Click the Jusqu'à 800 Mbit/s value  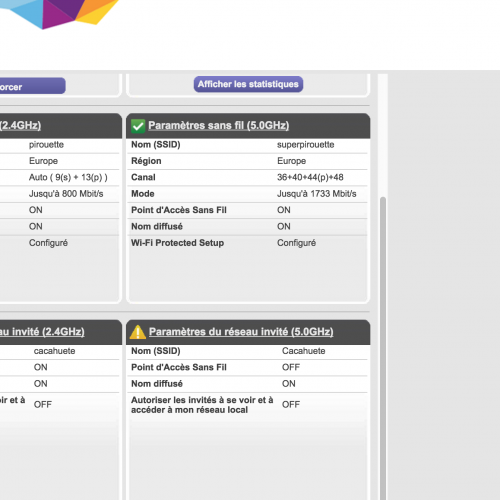click(66, 194)
